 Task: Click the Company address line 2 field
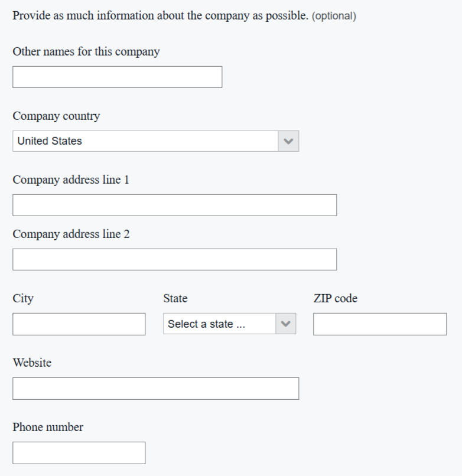click(x=174, y=259)
